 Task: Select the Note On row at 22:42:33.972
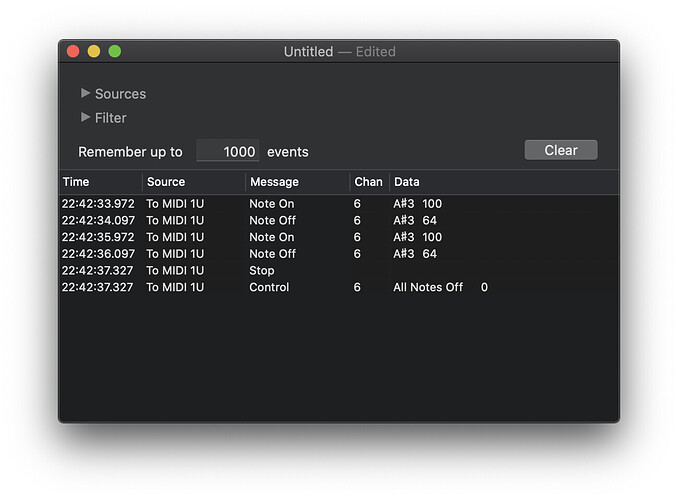339,203
